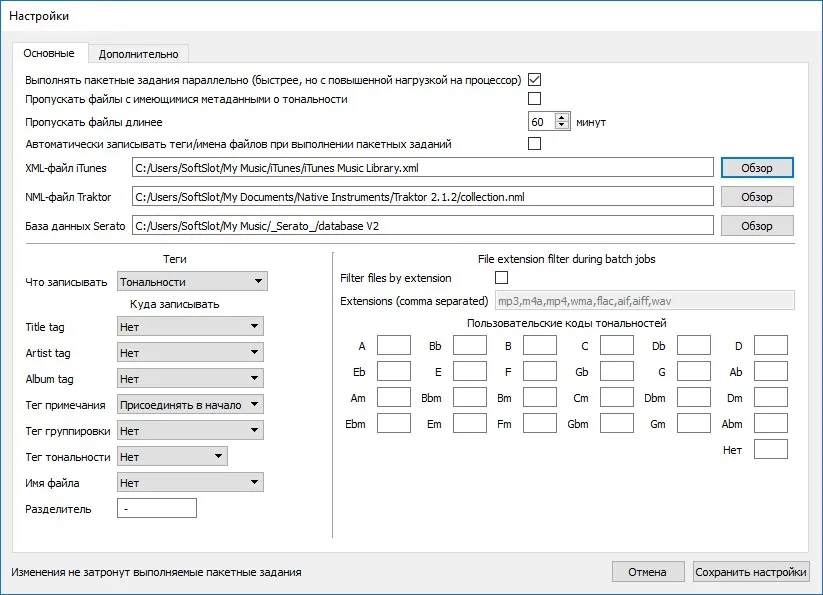This screenshot has height=595, width=823.
Task: Switch to the Дополнительно tab
Action: point(139,54)
